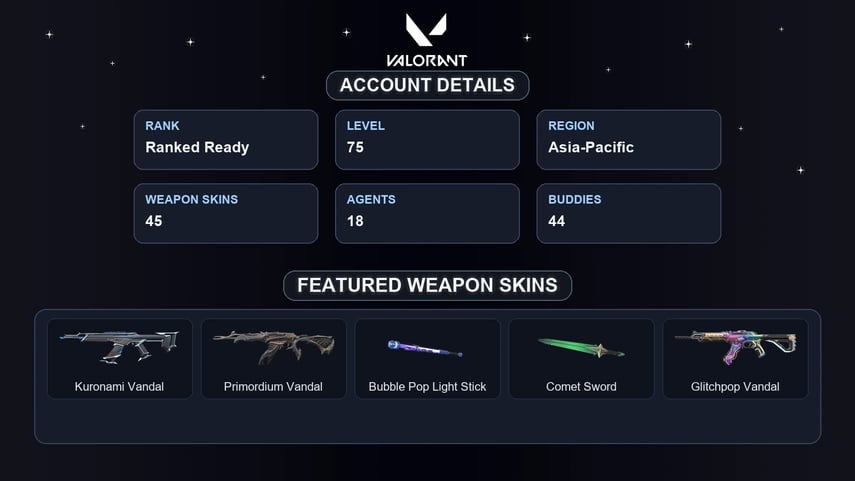Click the Comet Sword label
Image resolution: width=855 pixels, height=481 pixels.
click(581, 387)
